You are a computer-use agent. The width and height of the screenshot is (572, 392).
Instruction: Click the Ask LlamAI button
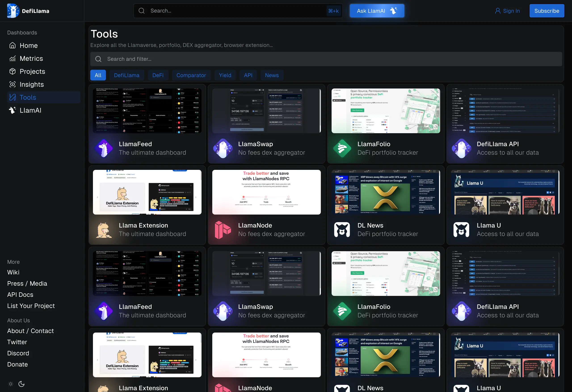click(377, 11)
